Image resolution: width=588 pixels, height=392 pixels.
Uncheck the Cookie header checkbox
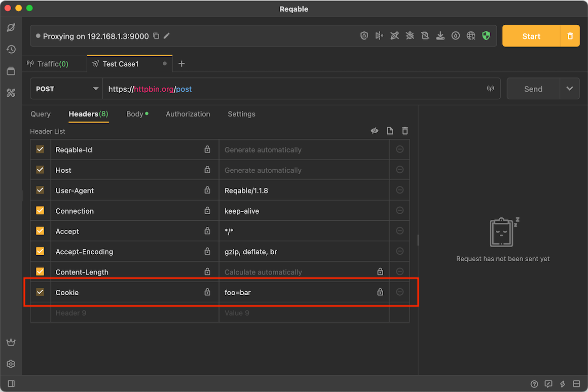[40, 292]
